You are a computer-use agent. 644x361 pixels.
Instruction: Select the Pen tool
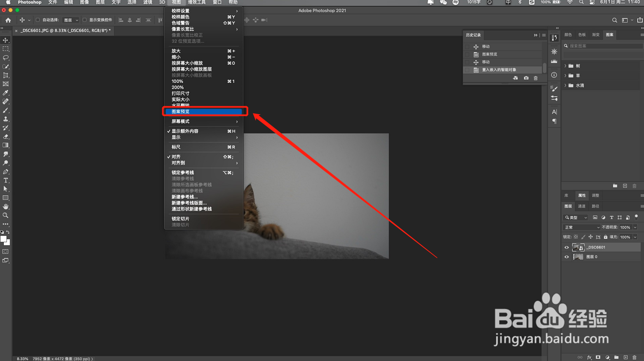(x=5, y=172)
